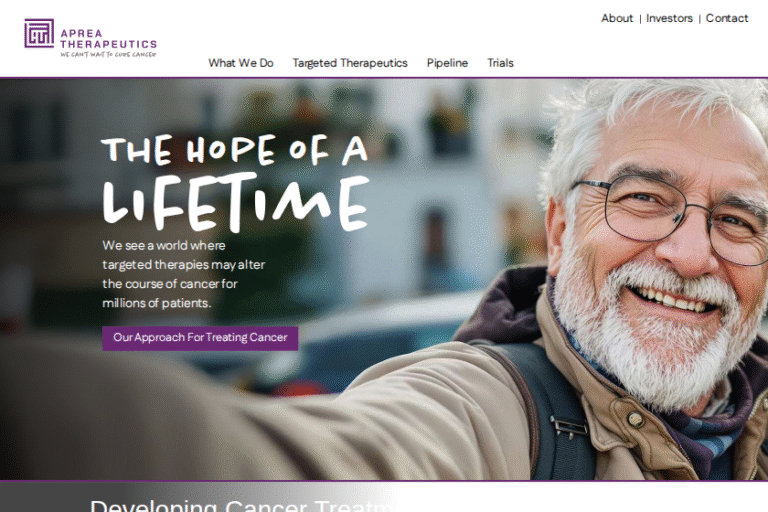Open the What We Do menu

coord(240,63)
